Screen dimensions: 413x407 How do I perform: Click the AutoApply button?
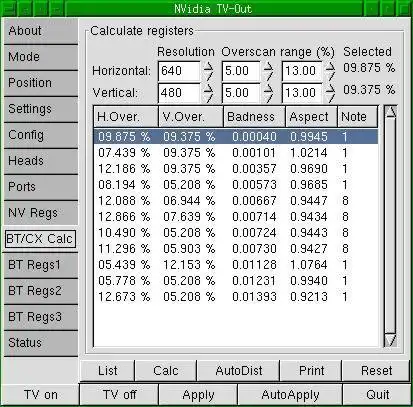[290, 395]
